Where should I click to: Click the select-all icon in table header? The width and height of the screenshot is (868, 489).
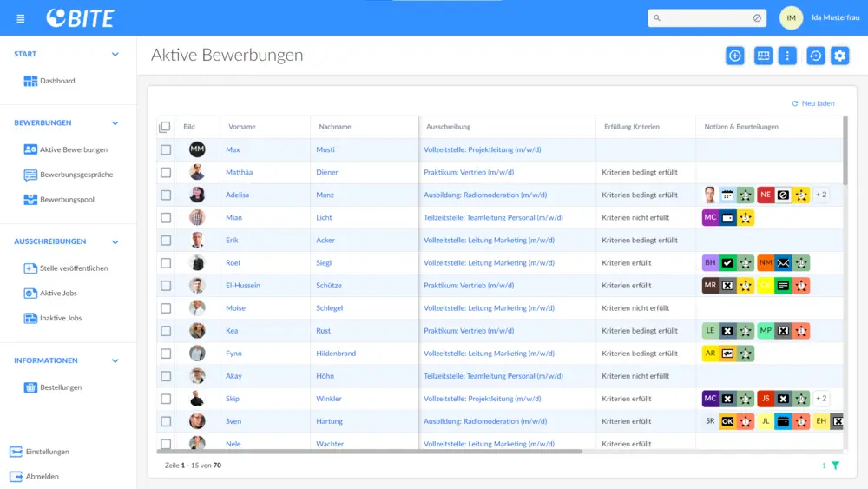point(165,127)
